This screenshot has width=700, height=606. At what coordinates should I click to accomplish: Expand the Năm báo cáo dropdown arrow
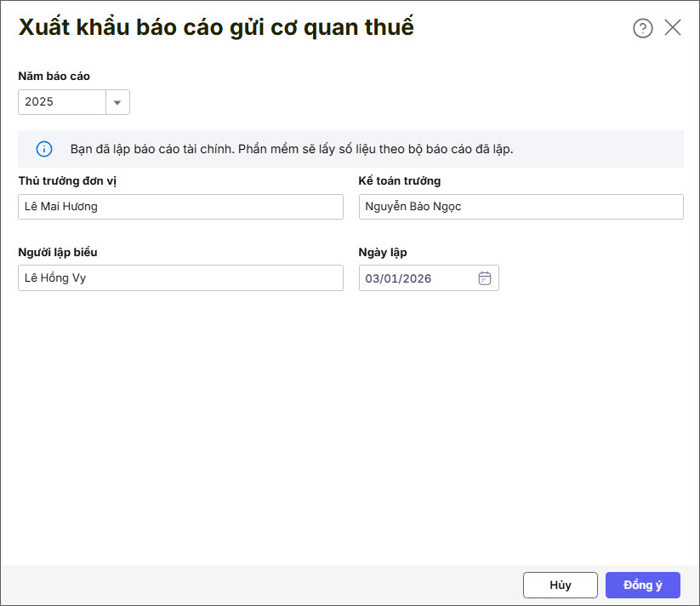[117, 102]
